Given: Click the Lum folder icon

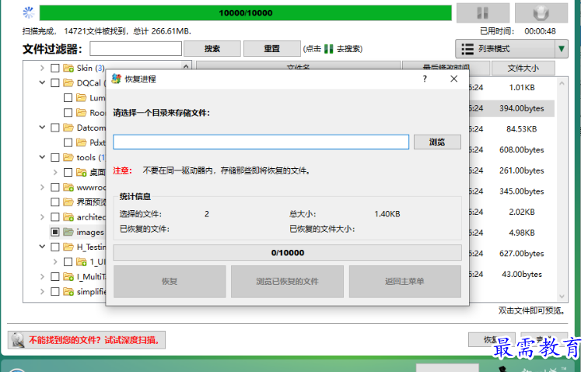Looking at the screenshot, I should (x=82, y=98).
